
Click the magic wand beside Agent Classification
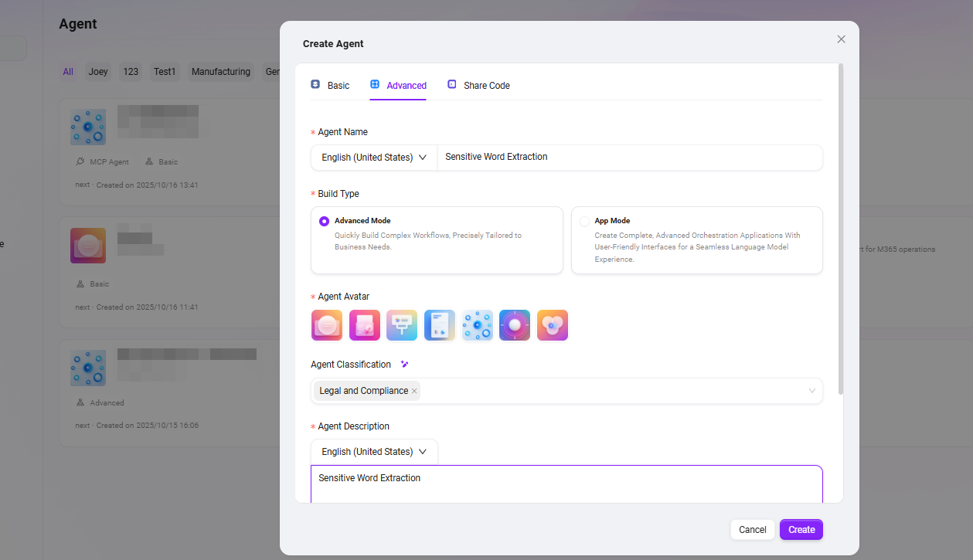[404, 364]
